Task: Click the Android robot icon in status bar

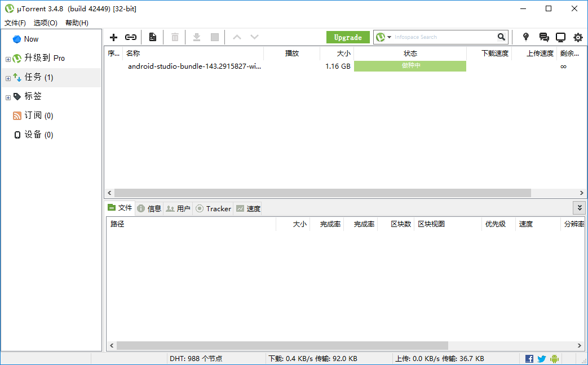Action: click(x=554, y=359)
